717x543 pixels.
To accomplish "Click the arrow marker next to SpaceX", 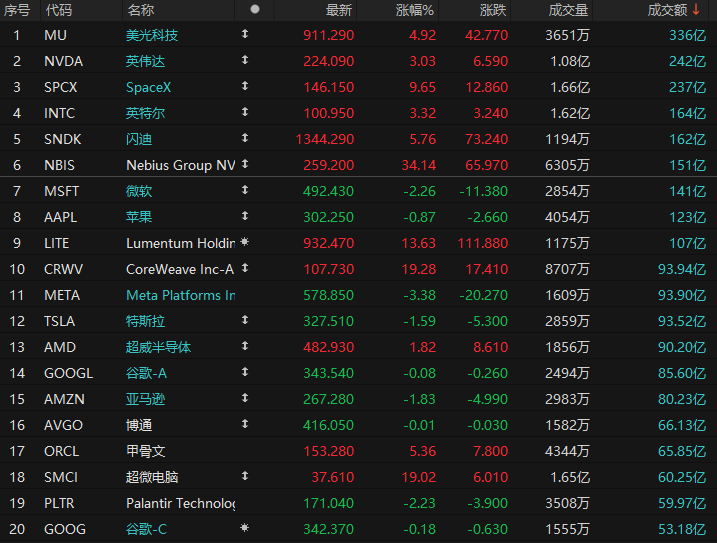I will pos(245,86).
